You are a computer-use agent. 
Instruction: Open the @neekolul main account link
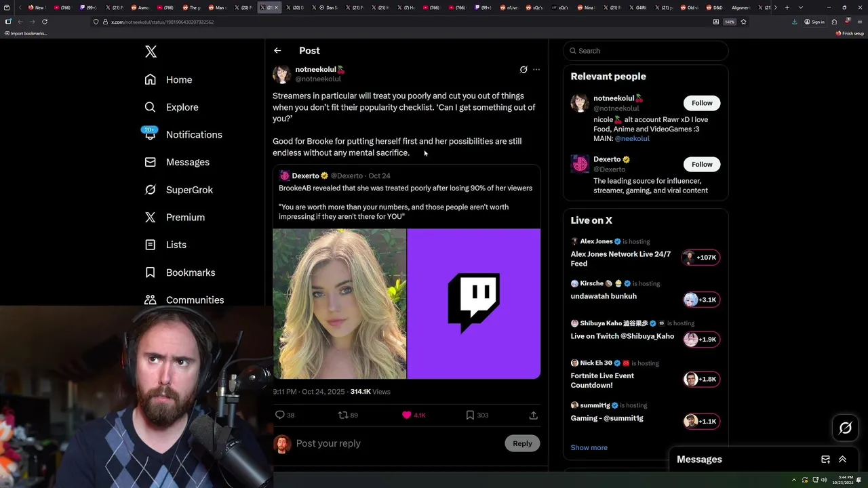pyautogui.click(x=632, y=138)
